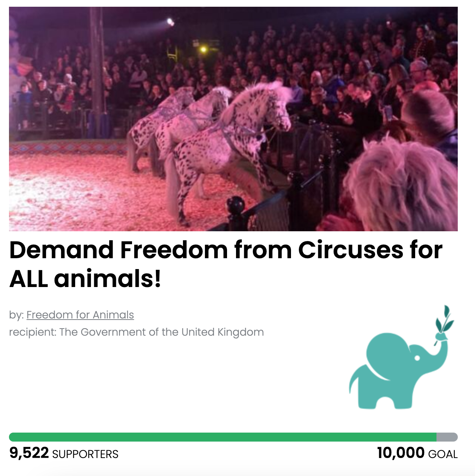Click the GOAL label text
The height and width of the screenshot is (476, 475).
[443, 454]
